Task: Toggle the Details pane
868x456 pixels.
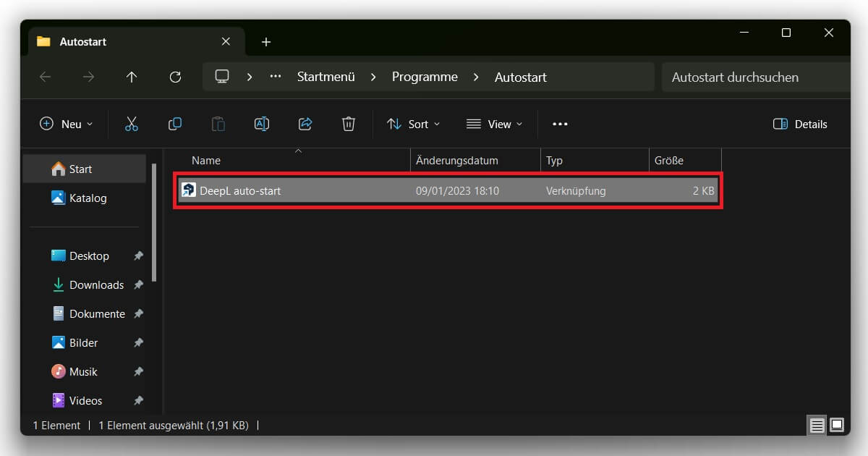Action: 800,124
